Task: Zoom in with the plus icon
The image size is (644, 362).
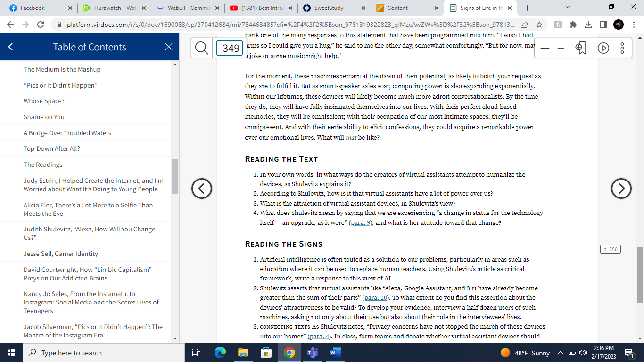Action: 545,48
